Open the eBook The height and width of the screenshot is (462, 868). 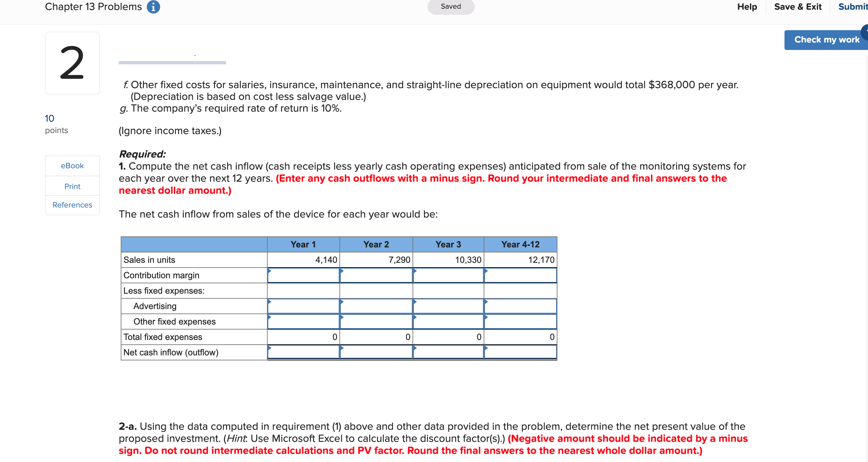click(72, 165)
